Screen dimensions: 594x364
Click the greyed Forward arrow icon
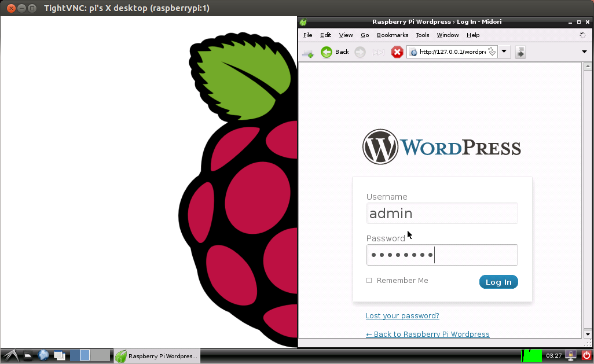click(x=360, y=52)
